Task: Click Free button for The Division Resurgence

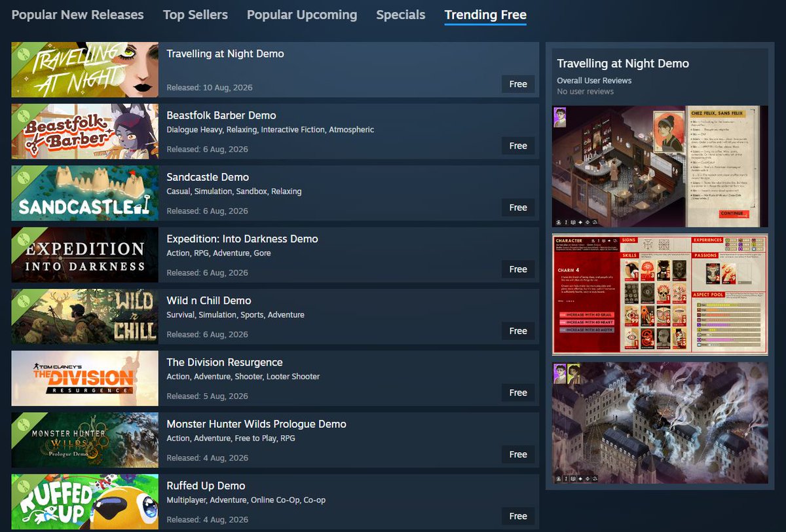Action: point(518,392)
